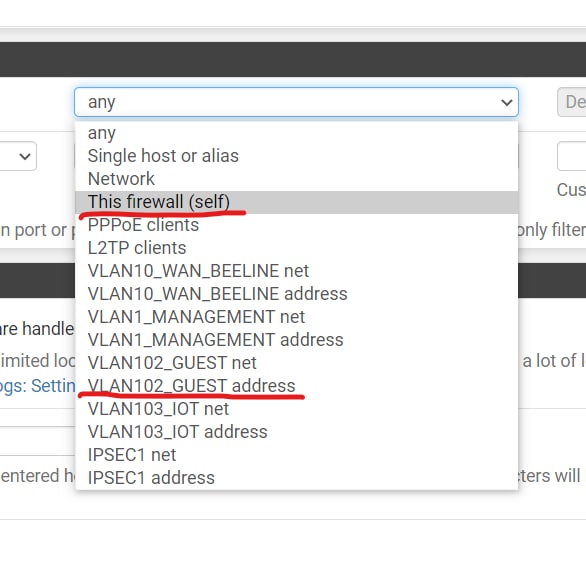Pick the 'Network' option
This screenshot has width=586, height=561.
coord(296,179)
